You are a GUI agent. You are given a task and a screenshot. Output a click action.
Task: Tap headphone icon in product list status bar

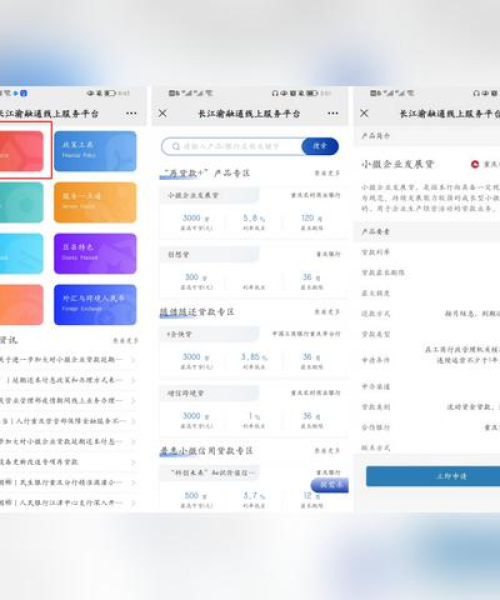275,93
